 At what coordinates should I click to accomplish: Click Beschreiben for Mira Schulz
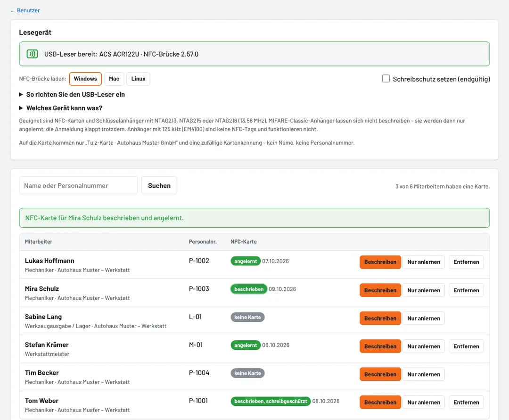(x=380, y=290)
